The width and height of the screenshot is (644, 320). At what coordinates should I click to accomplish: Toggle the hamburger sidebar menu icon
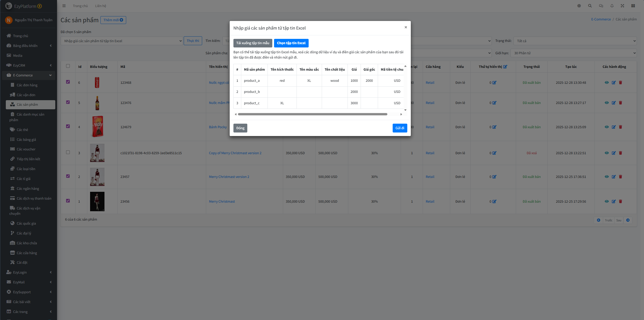coord(64,6)
